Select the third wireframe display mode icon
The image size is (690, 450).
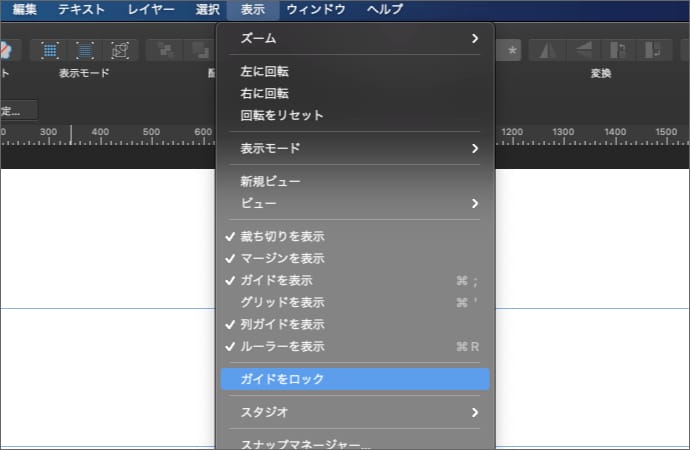(120, 49)
